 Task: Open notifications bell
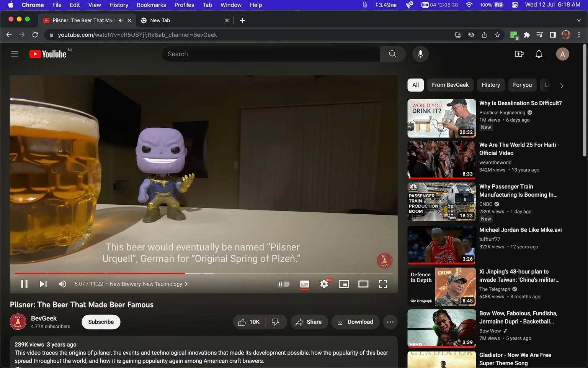[x=539, y=54]
